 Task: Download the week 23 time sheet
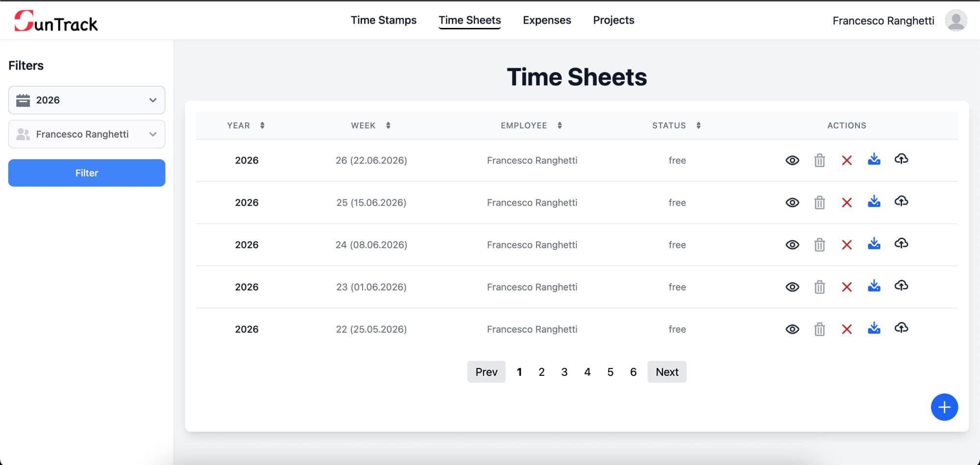874,285
